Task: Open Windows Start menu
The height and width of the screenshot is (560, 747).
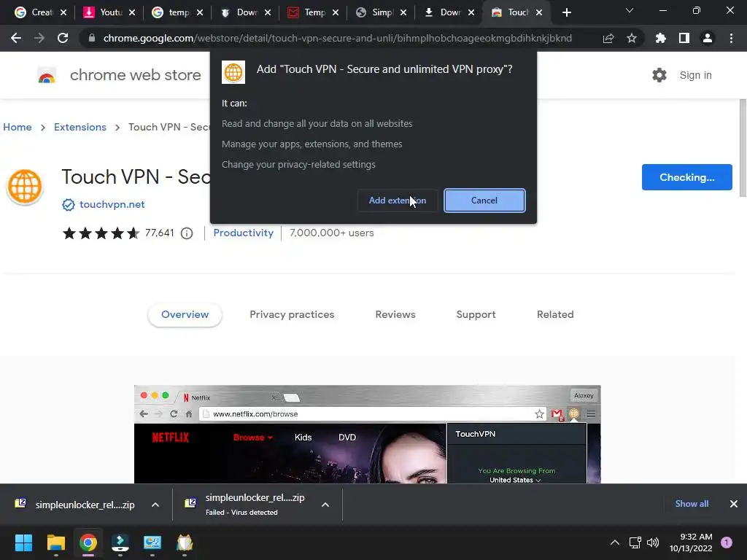Action: (23, 542)
